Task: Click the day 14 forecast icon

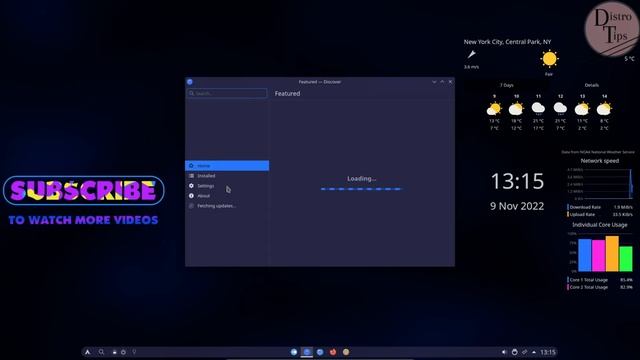Action: pyautogui.click(x=604, y=109)
